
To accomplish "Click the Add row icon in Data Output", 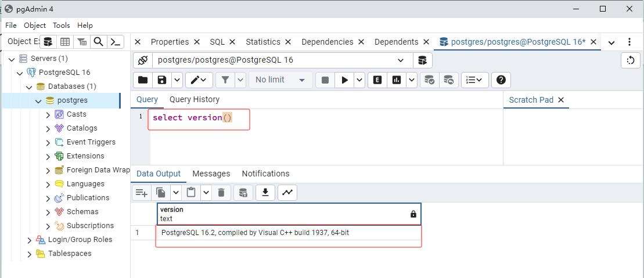I will pos(142,192).
